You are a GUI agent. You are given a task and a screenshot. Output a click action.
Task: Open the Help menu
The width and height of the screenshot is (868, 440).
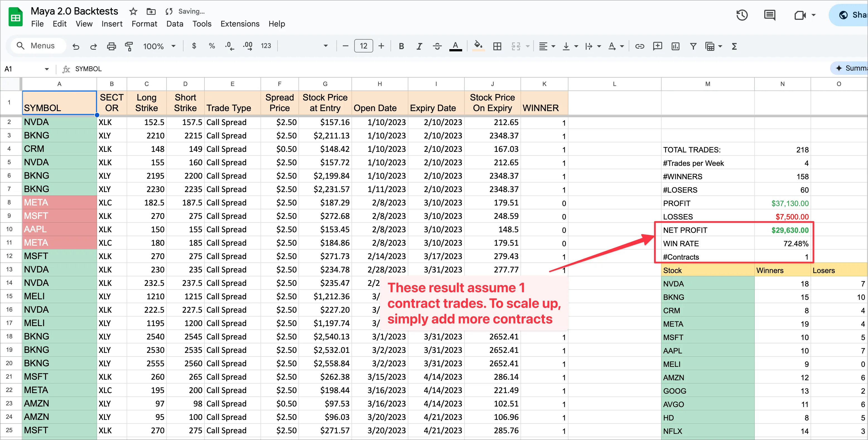[x=277, y=24]
